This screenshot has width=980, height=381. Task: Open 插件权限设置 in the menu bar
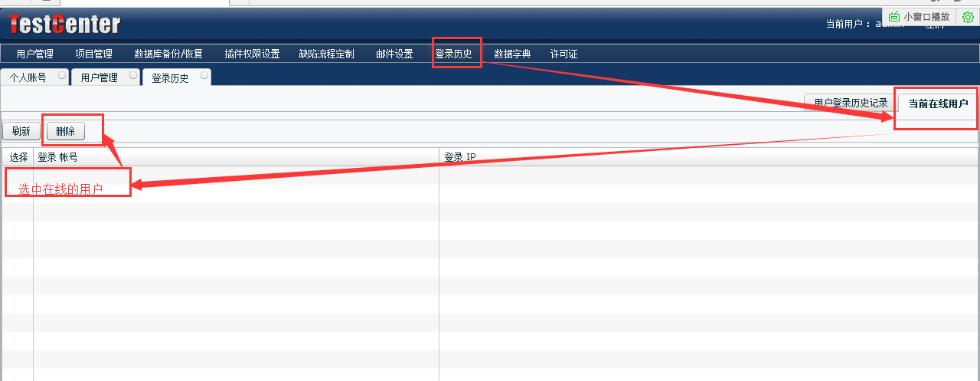pyautogui.click(x=252, y=54)
